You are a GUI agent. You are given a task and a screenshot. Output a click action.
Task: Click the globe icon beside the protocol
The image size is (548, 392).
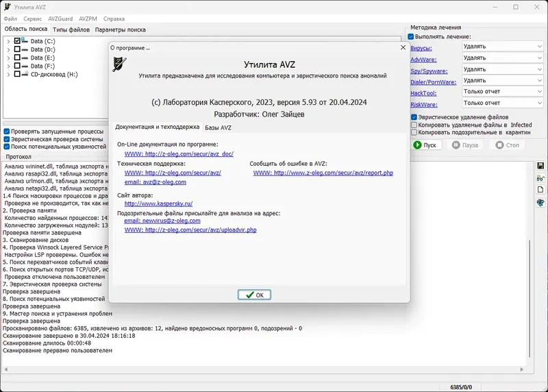(x=540, y=202)
